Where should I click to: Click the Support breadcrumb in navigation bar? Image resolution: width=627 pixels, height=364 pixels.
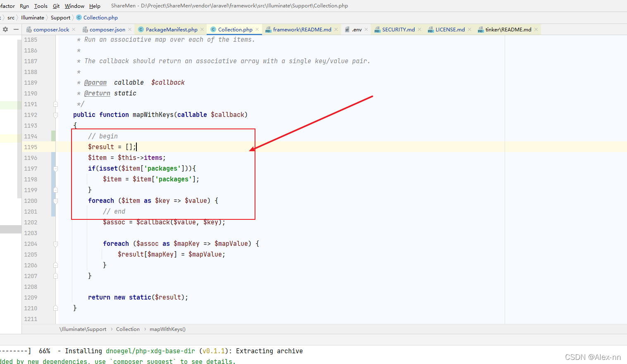pos(60,17)
